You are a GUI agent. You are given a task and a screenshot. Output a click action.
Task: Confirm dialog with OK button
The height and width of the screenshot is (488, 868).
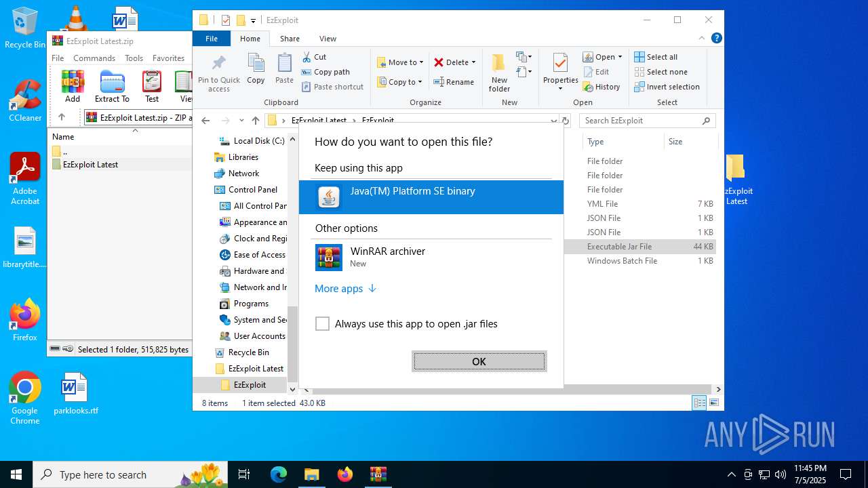479,361
